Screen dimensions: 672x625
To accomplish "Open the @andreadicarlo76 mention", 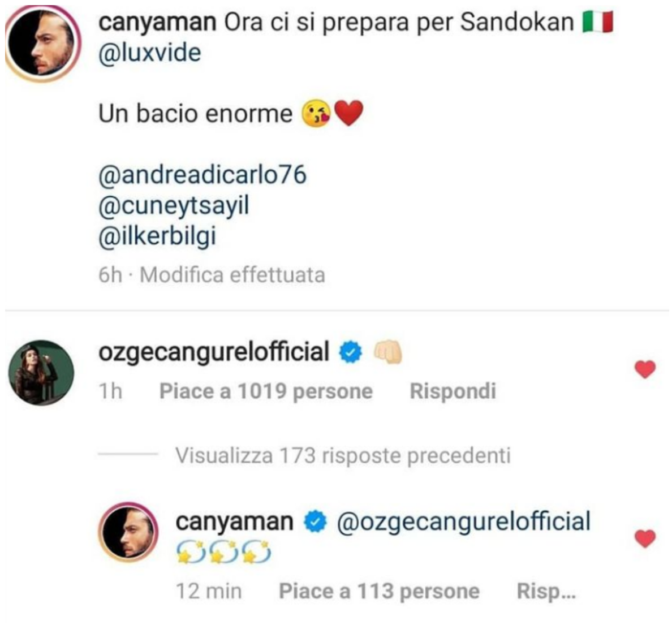I will coord(203,174).
